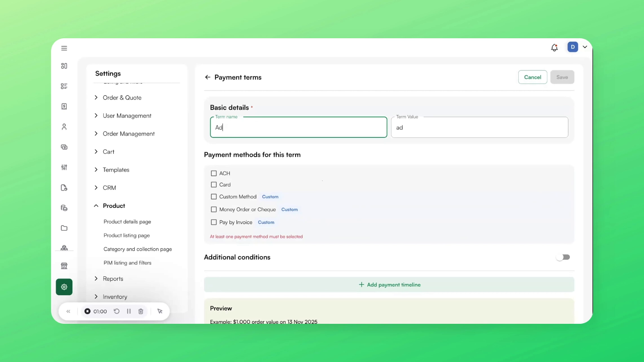The height and width of the screenshot is (362, 644).
Task: Select the Orders list icon in sidebar
Action: 64,86
